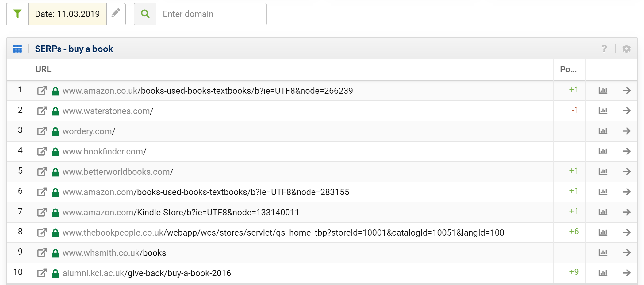The image size is (644, 285).
Task: Open external link icon for whsmith.co.uk row
Action: coord(42,253)
